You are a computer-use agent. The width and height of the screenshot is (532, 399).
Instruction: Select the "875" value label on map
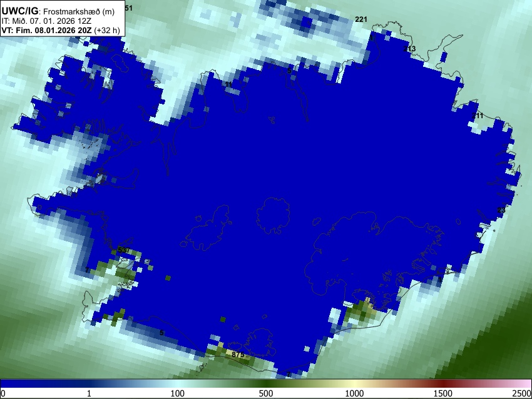pos(238,355)
